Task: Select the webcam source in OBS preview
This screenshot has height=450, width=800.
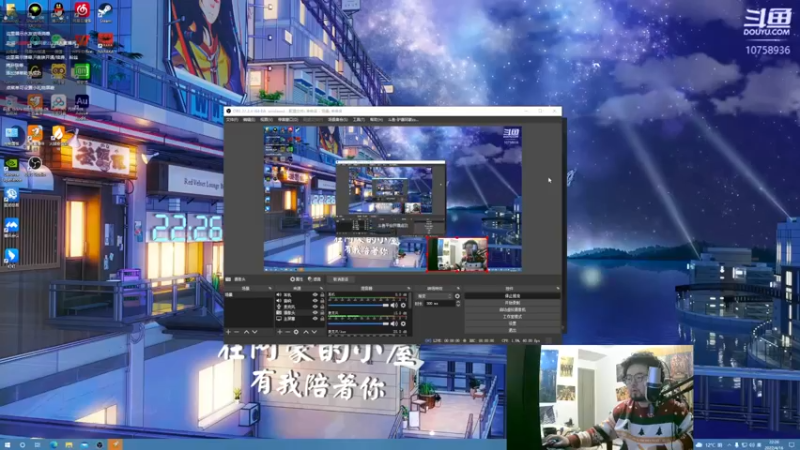Action: [x=457, y=254]
